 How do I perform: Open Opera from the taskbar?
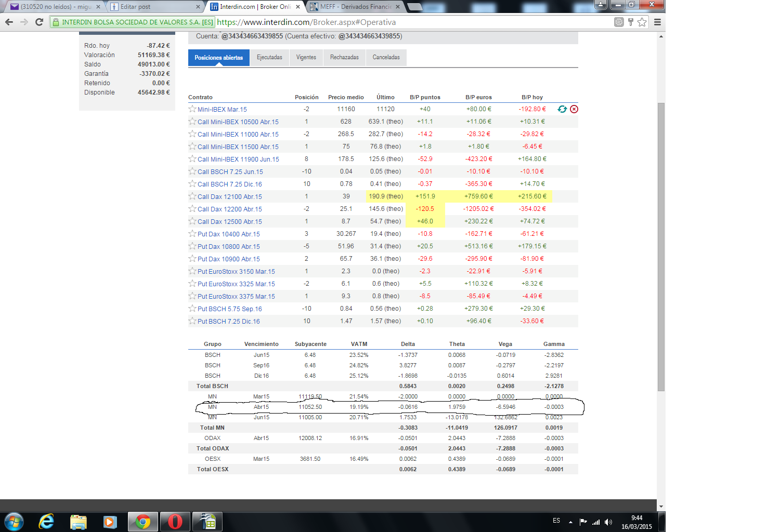click(175, 521)
